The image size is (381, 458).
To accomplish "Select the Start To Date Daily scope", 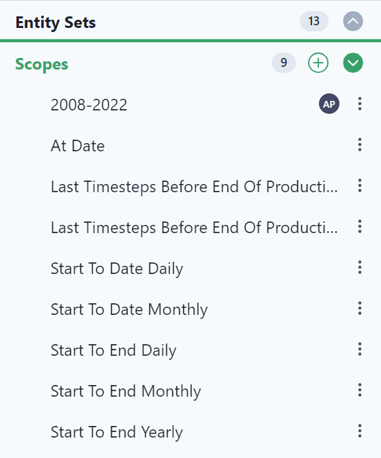I will (117, 269).
